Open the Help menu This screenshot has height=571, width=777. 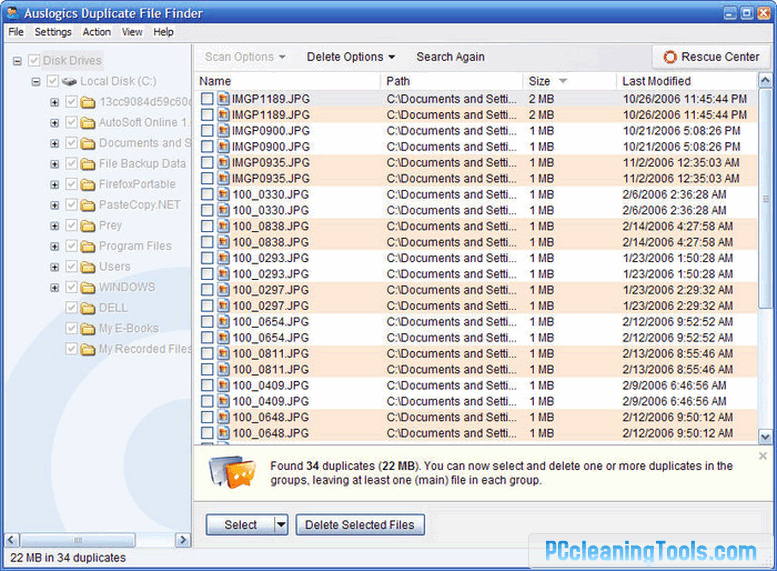[x=163, y=32]
